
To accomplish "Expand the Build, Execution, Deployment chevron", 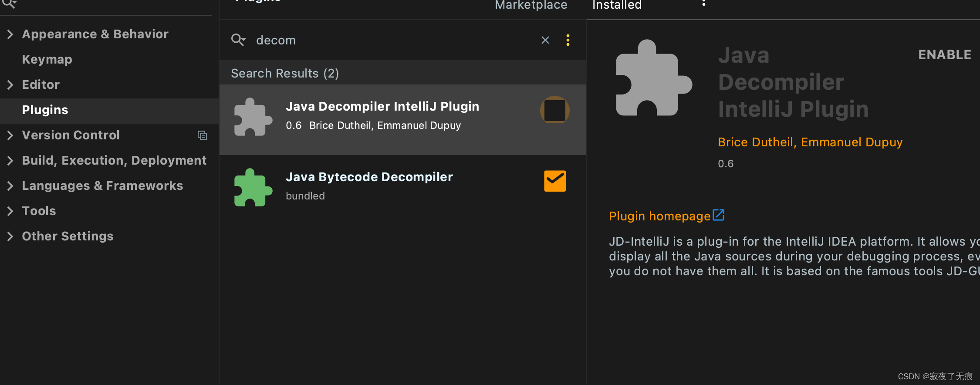I will (10, 160).
